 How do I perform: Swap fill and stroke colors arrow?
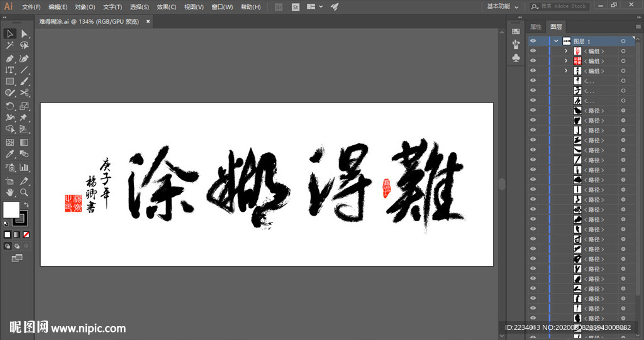(26, 204)
